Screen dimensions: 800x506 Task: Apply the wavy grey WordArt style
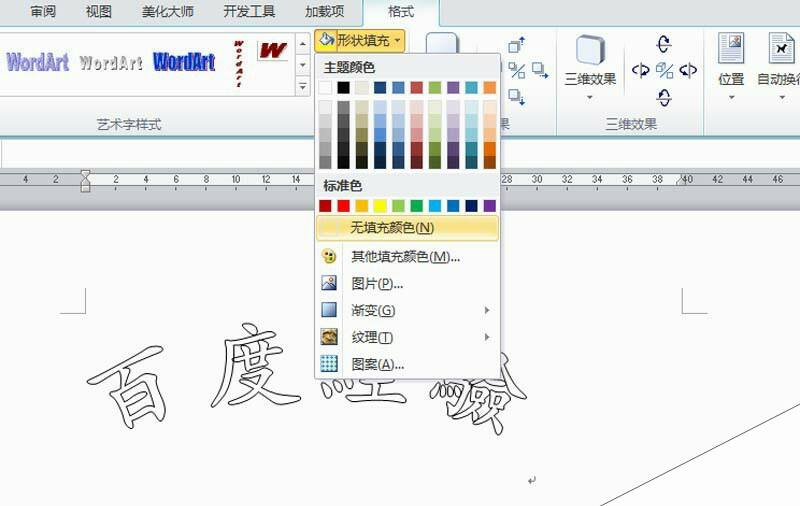point(111,63)
